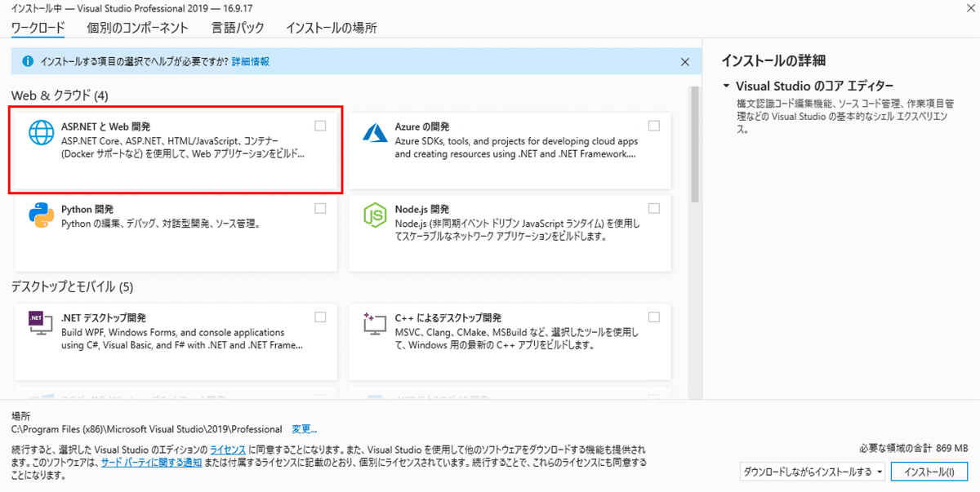Check the ASP.NET と Web 開発 checkbox

320,126
